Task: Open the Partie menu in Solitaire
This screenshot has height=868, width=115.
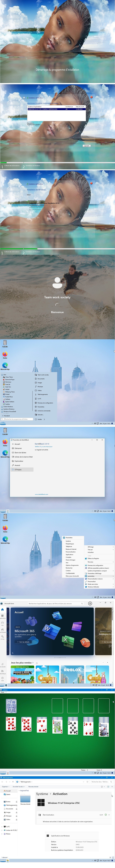Action: tap(2, 692)
